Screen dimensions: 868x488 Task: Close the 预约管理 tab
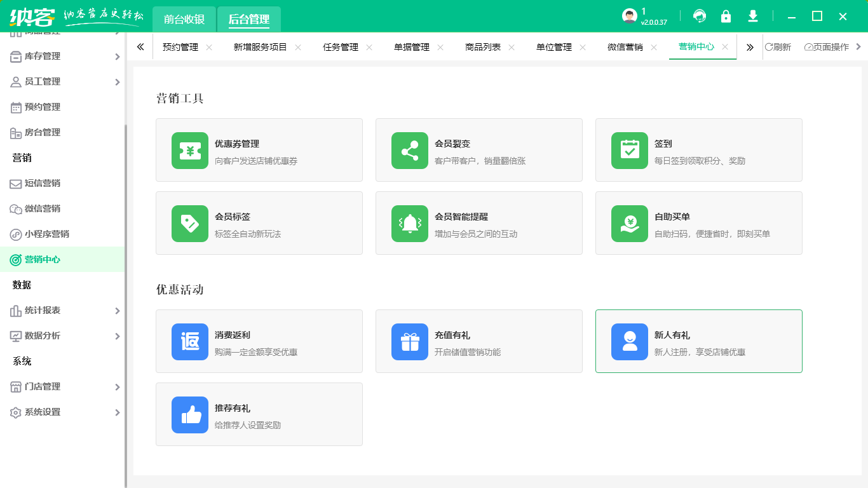[x=209, y=48]
